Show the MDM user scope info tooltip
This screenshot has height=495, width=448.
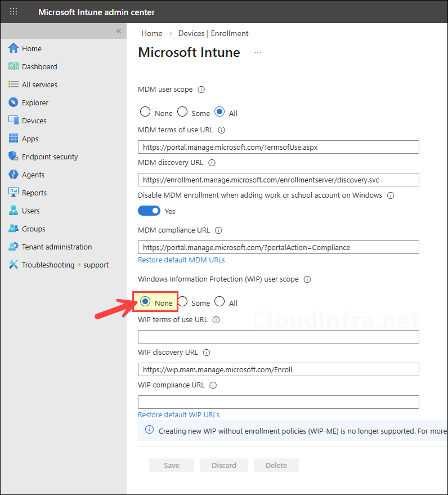click(x=202, y=89)
